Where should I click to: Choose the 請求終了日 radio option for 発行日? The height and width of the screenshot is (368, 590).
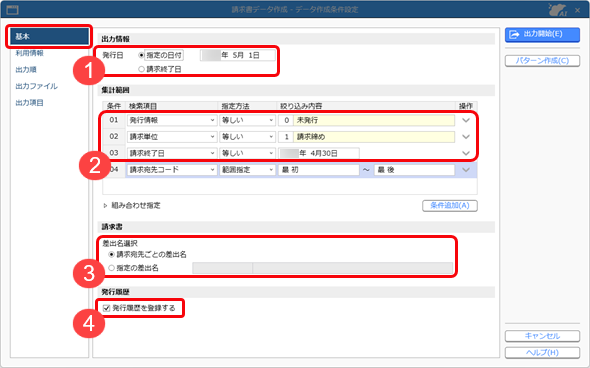tap(141, 69)
